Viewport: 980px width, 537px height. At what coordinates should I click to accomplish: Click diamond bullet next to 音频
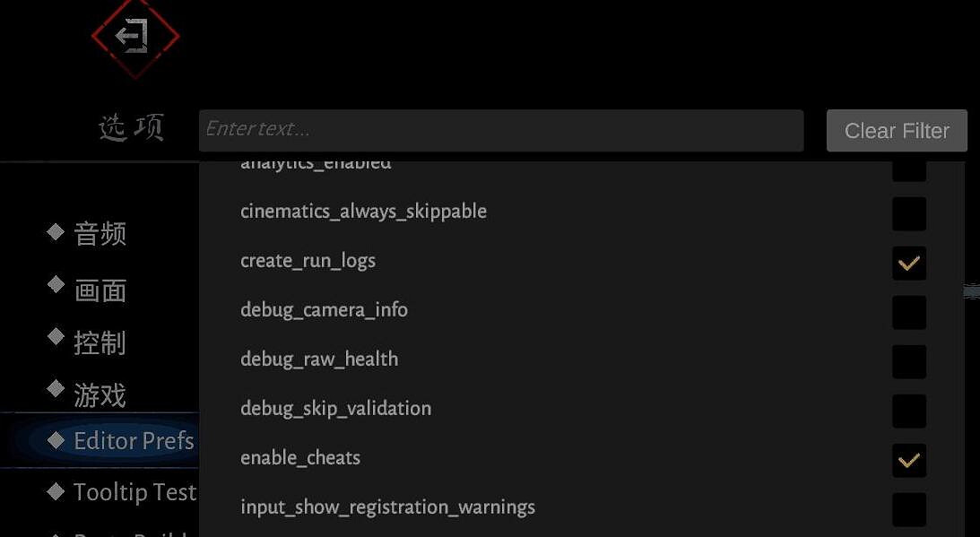[56, 232]
